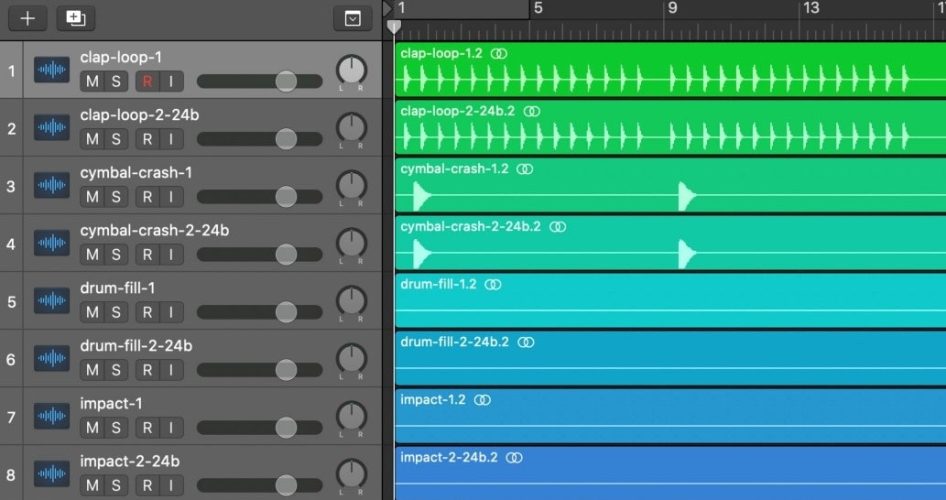Solo the drum-fill-1 track

(x=116, y=312)
